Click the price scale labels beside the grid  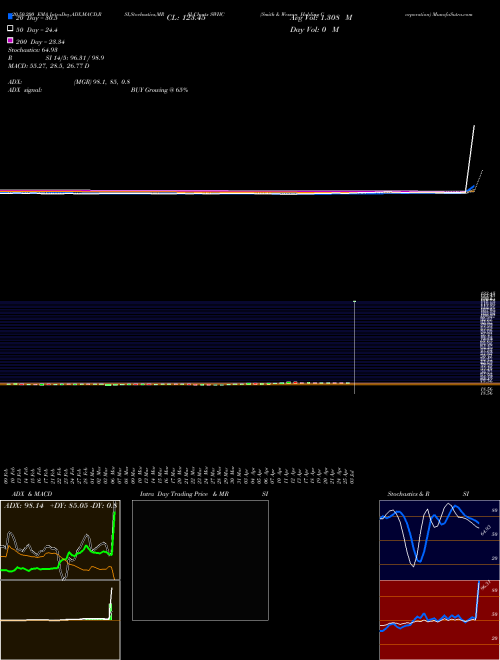(x=487, y=343)
